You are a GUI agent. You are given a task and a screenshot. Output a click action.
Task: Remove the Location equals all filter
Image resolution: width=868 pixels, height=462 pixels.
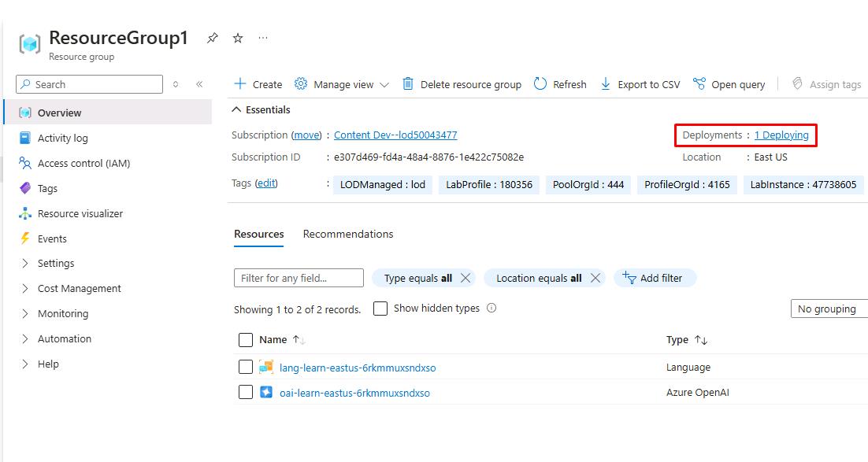pyautogui.click(x=595, y=278)
